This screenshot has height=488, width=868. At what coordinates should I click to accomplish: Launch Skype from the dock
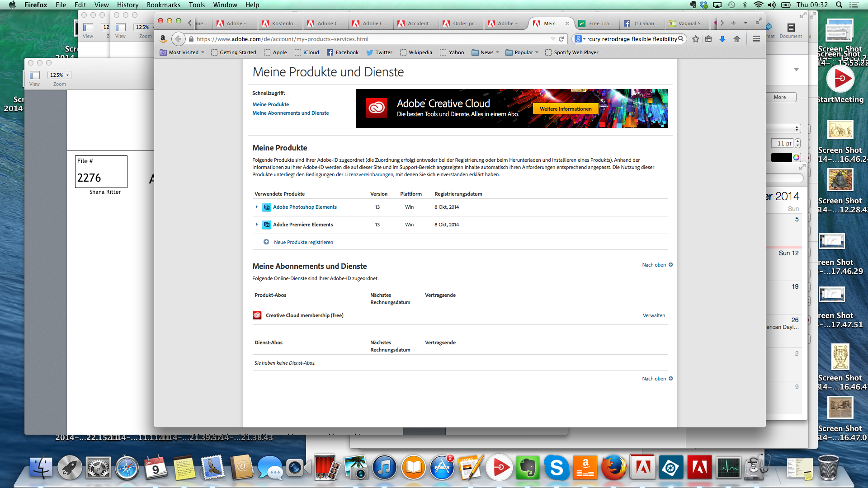(557, 468)
